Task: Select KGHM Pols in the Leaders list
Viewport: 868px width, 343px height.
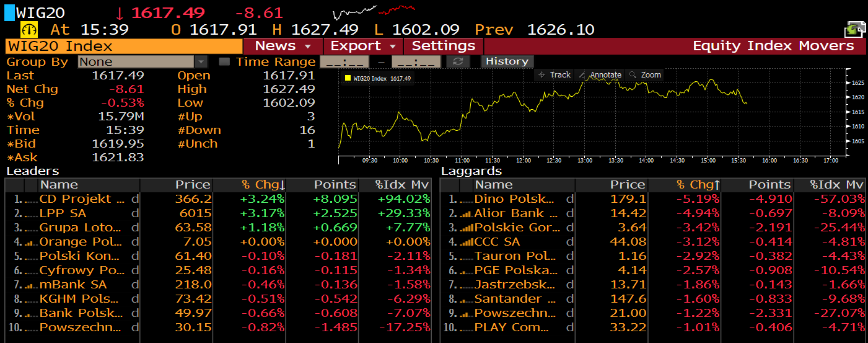Action: click(x=218, y=299)
